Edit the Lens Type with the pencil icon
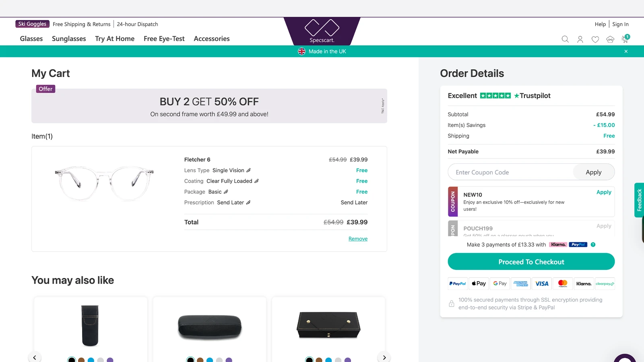This screenshot has height=362, width=644. (x=249, y=170)
